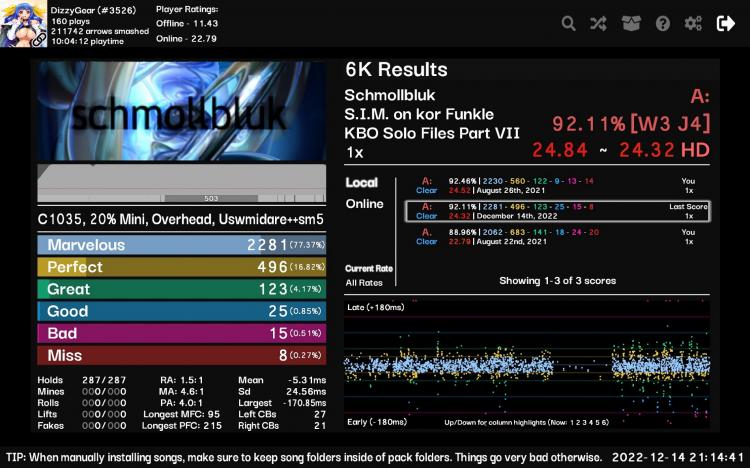Click the Marvelous judgment bar
Viewport: 750px width, 468px height.
182,245
